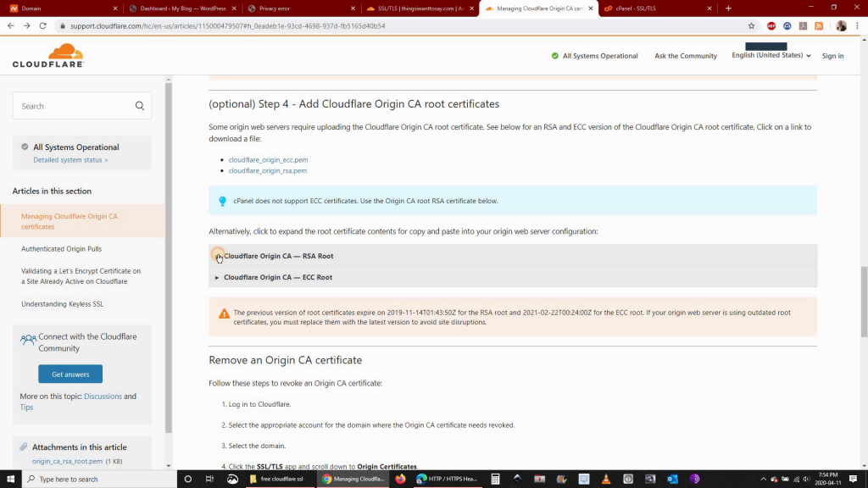Download cloudflare_origin_ecc.pem file
This screenshot has width=868, height=488.
[268, 160]
